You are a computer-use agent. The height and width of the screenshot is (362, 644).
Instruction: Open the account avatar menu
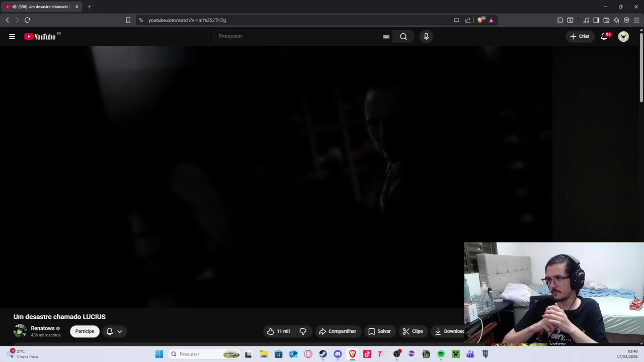pyautogui.click(x=623, y=36)
